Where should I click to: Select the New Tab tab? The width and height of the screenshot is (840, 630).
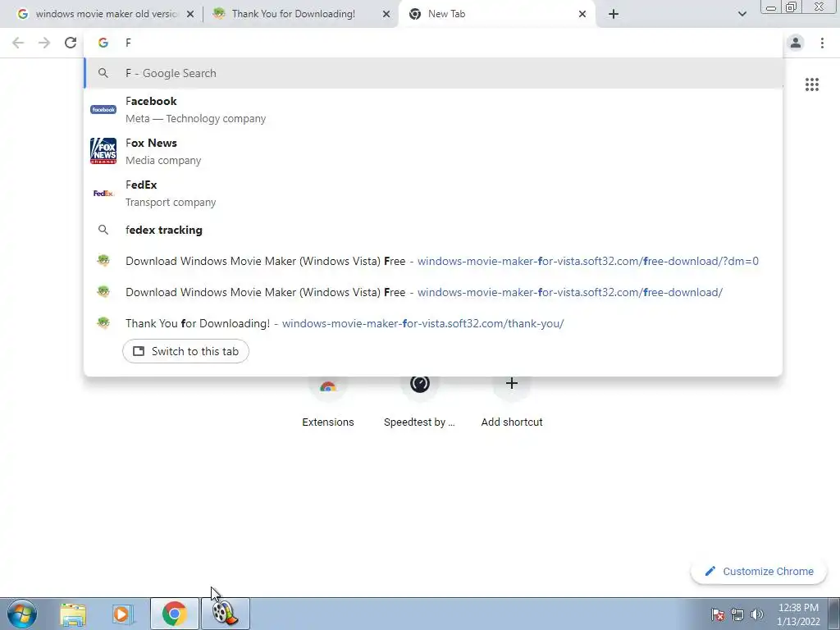coord(495,15)
